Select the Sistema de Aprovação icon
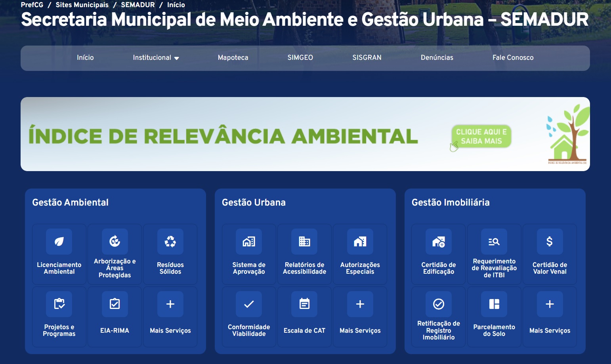Viewport: 611px width, 364px height. pos(249,242)
